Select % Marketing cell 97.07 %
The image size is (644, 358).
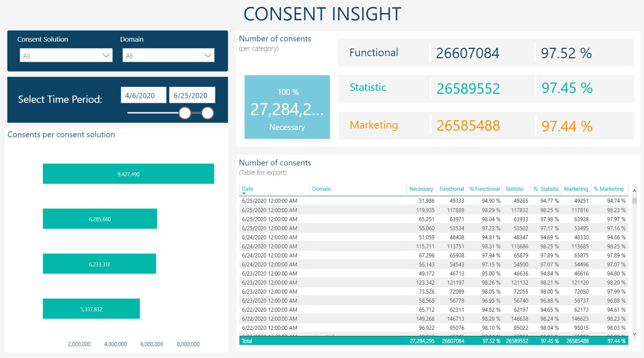click(x=616, y=264)
